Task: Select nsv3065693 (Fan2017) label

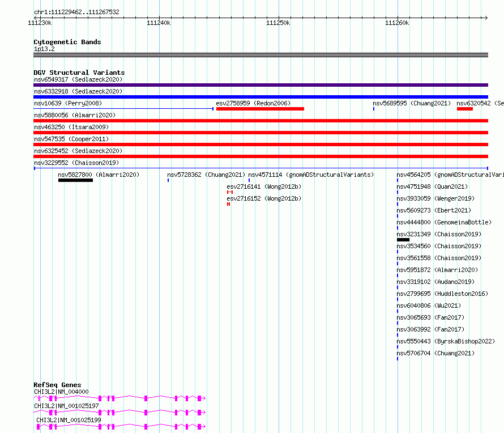Action: [x=430, y=317]
